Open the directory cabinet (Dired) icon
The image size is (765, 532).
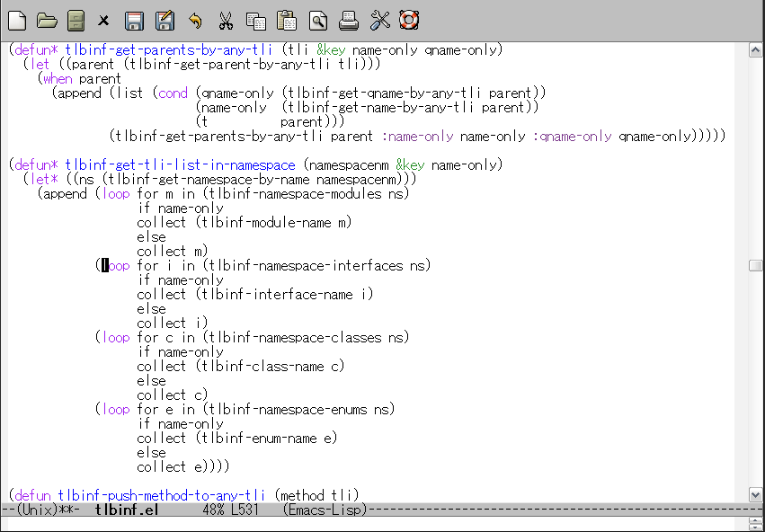coord(76,21)
